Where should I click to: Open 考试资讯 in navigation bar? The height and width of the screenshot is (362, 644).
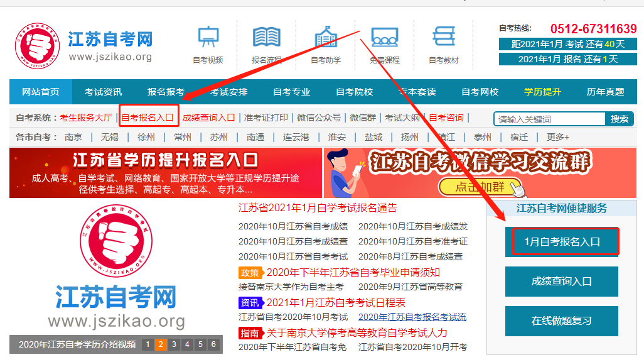[103, 92]
